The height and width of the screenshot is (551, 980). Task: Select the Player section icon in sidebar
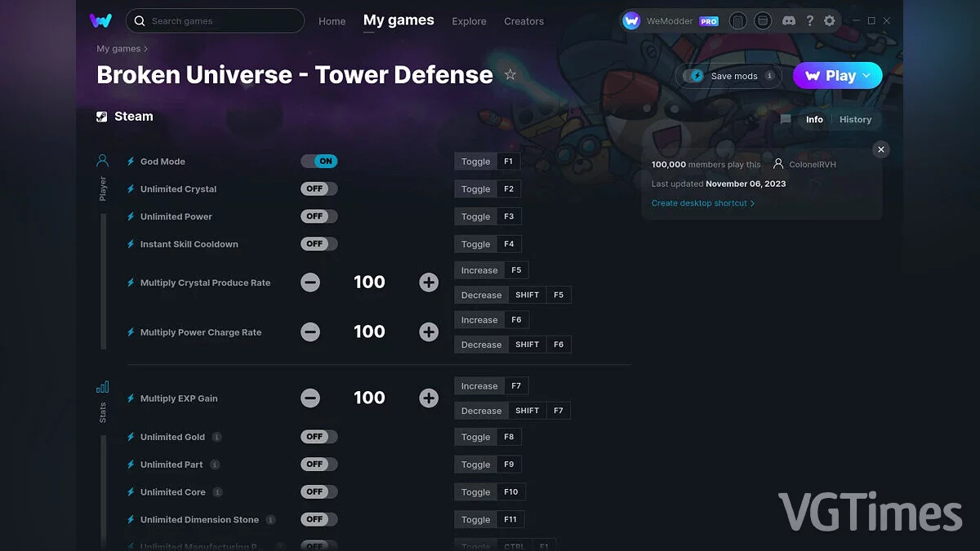[x=101, y=160]
